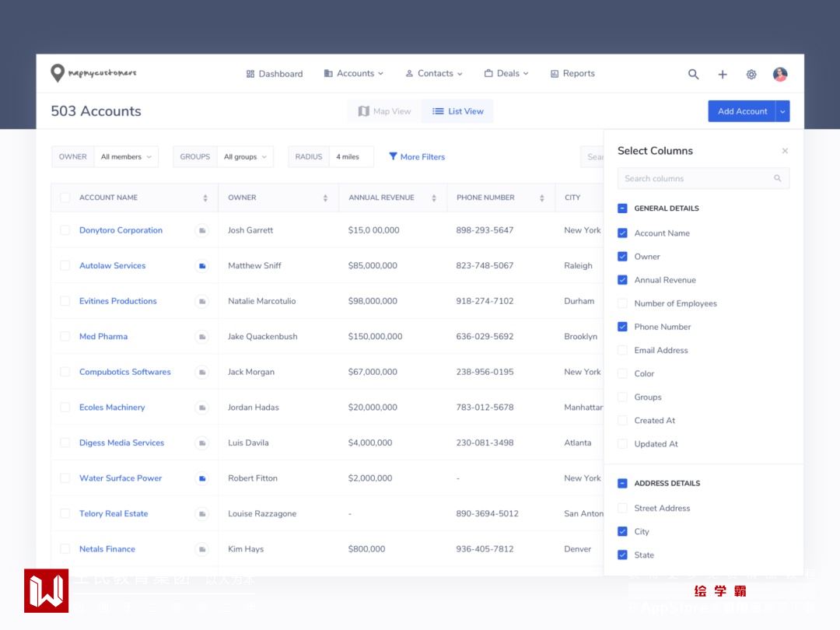
Task: Sort by Account Name column arrows
Action: (x=205, y=198)
